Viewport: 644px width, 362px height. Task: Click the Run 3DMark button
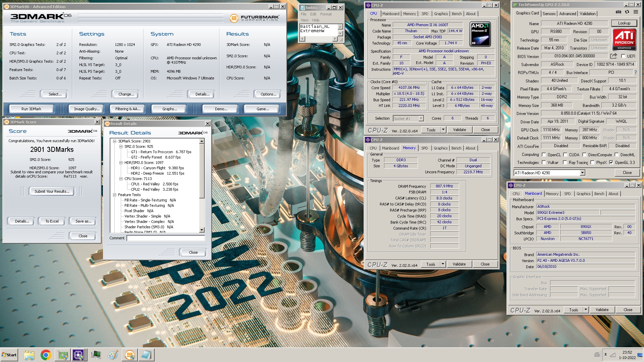(x=31, y=109)
